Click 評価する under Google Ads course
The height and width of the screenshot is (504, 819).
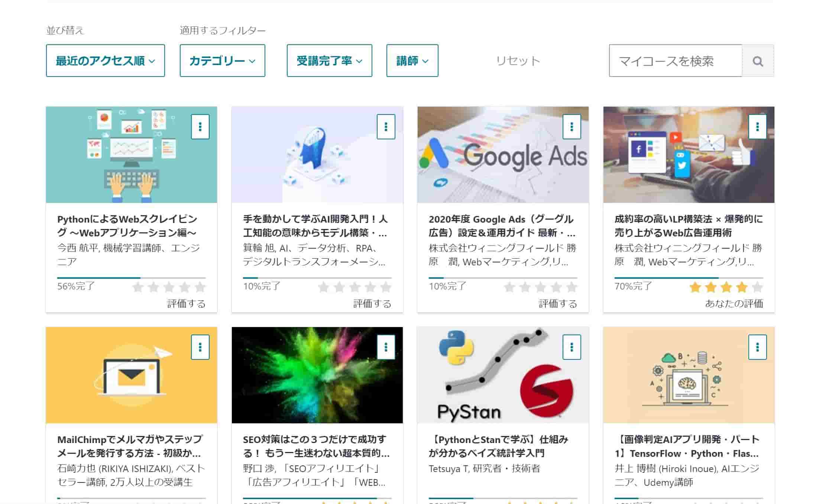pyautogui.click(x=558, y=304)
